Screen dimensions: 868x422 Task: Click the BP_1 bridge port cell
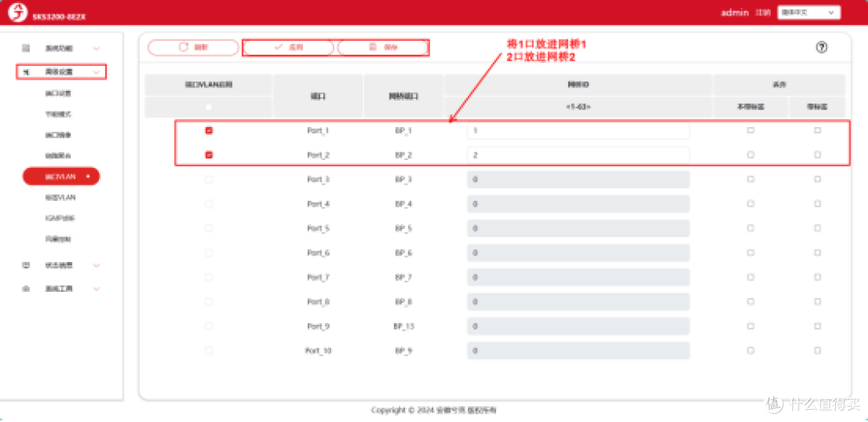pyautogui.click(x=403, y=131)
